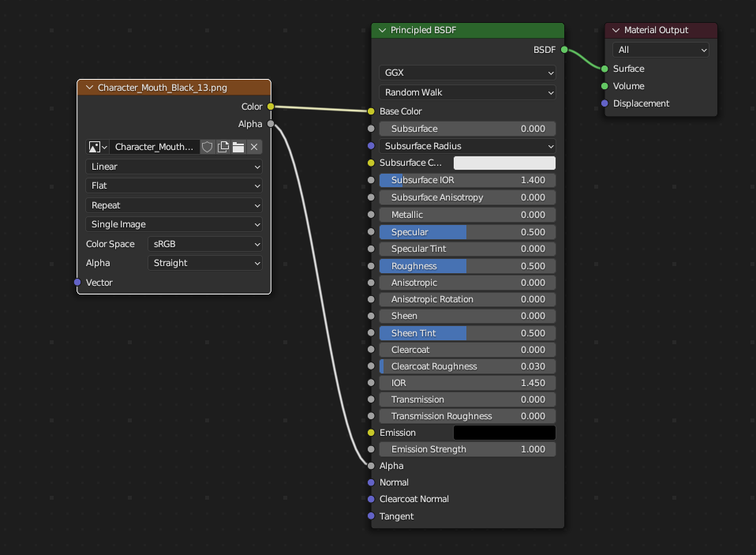Collapse the Principled BSDF node
756x555 pixels.
pyautogui.click(x=382, y=31)
